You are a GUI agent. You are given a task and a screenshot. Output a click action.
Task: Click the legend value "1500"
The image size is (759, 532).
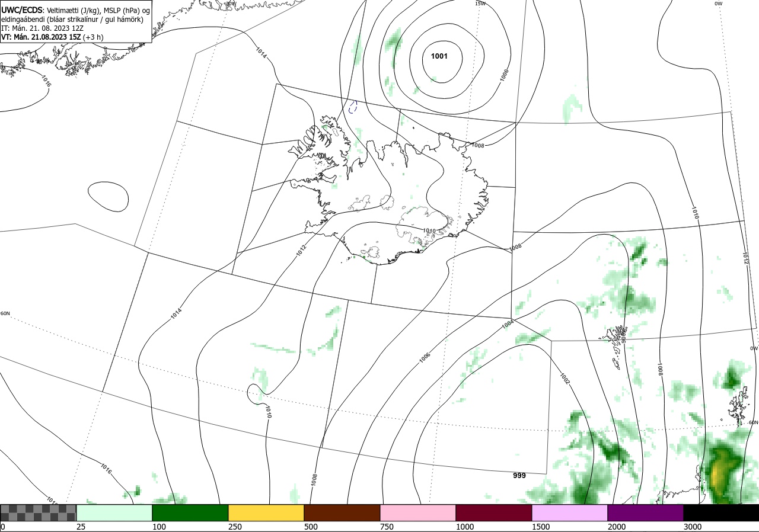pyautogui.click(x=541, y=527)
